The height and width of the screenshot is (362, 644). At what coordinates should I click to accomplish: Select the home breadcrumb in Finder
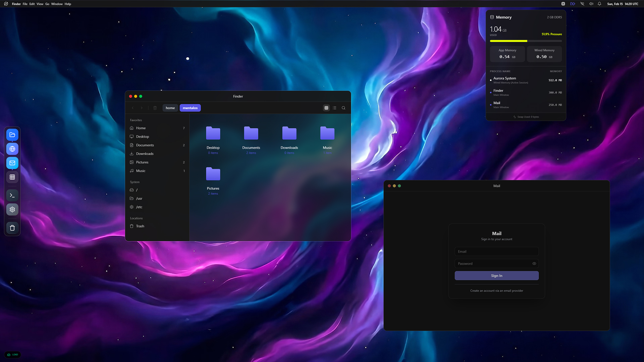170,108
